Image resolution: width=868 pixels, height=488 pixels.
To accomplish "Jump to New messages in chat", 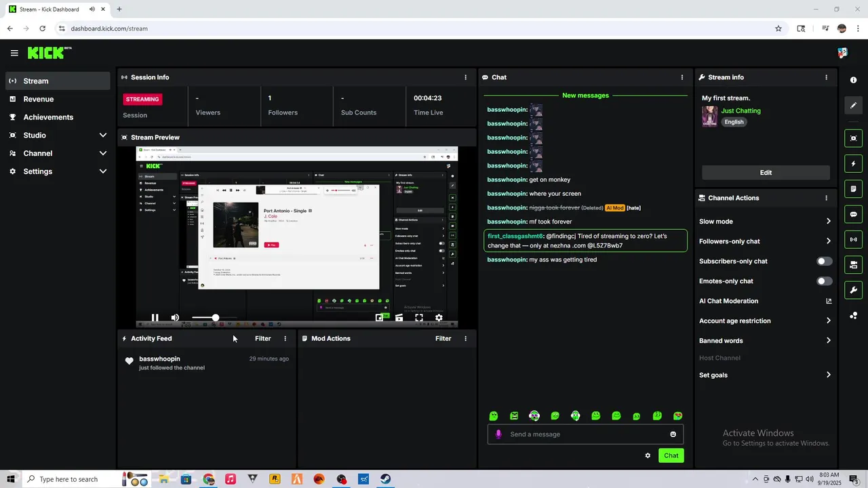I will pyautogui.click(x=585, y=96).
